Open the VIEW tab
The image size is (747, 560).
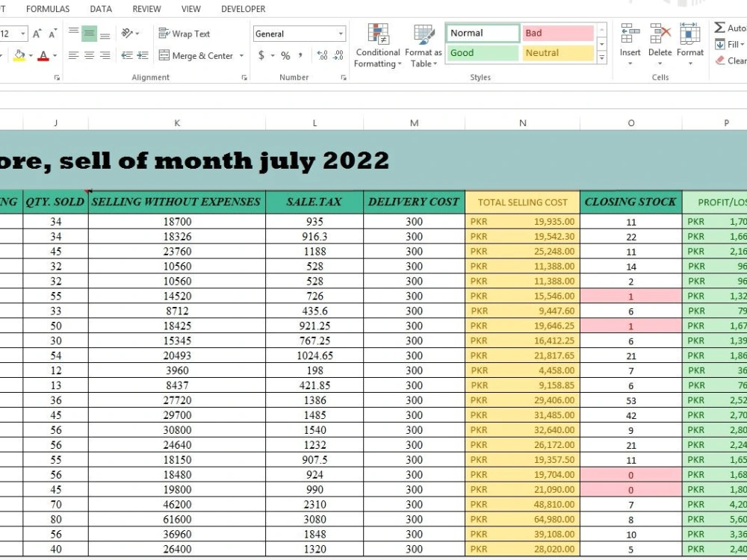(x=191, y=9)
